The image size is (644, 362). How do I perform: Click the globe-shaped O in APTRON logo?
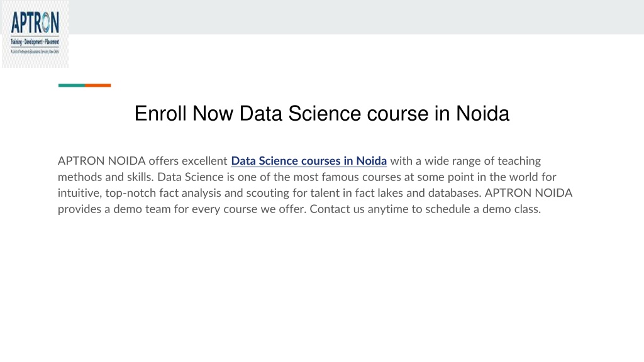pyautogui.click(x=45, y=23)
